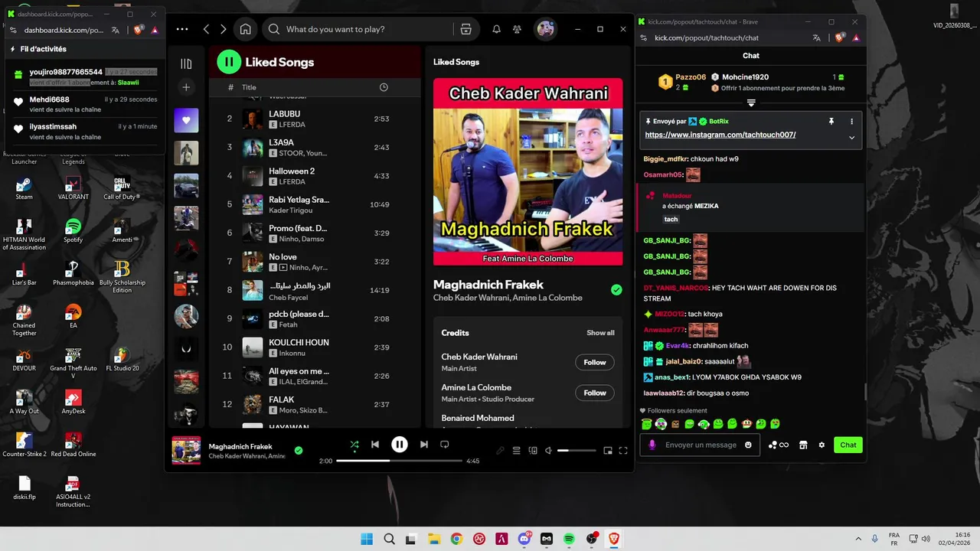Viewport: 980px width, 551px height.
Task: Open Friend Activity icon in Spotify
Action: [x=518, y=29]
